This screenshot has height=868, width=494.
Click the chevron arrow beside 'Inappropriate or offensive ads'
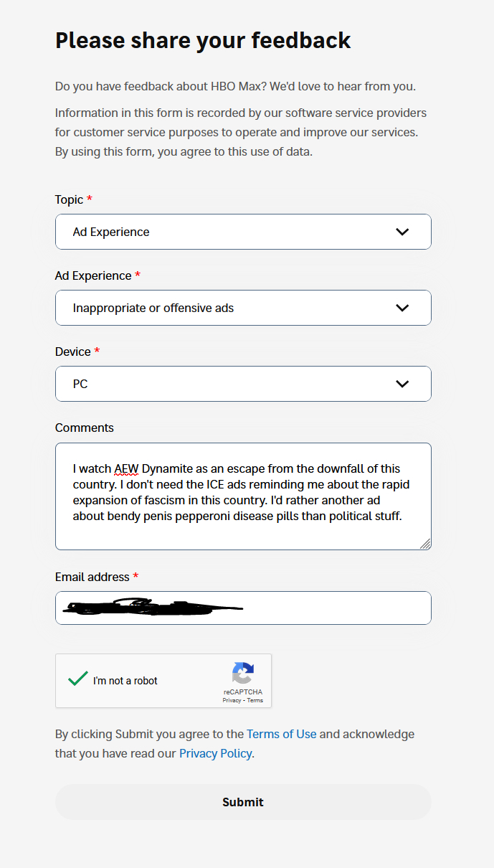coord(402,308)
